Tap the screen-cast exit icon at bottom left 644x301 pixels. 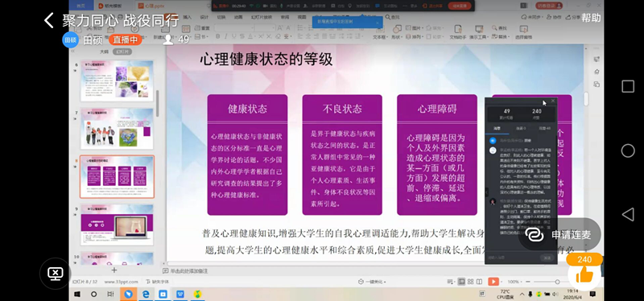tap(55, 274)
